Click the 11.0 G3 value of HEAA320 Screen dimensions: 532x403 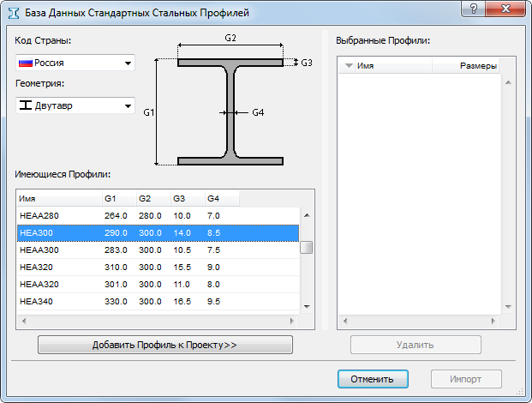[x=182, y=285]
